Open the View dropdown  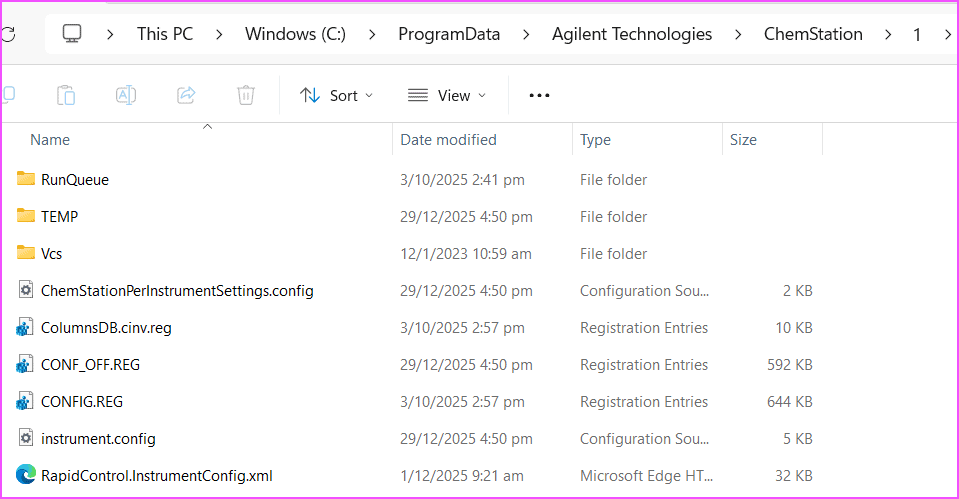(x=447, y=95)
